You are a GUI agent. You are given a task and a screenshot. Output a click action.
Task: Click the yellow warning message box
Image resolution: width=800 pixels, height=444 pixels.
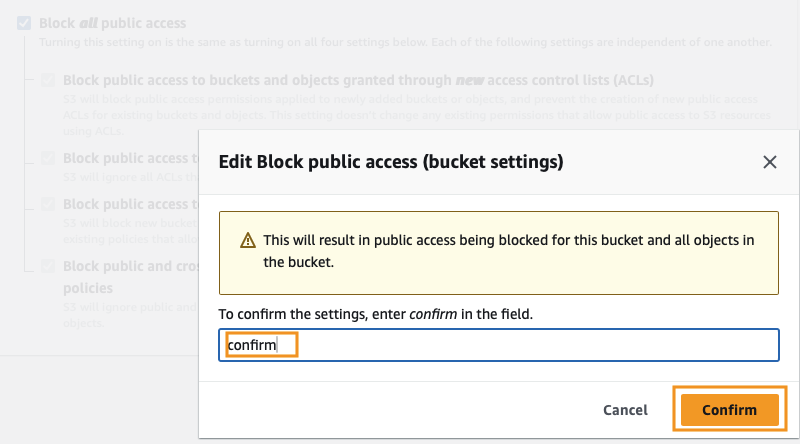[x=499, y=253]
